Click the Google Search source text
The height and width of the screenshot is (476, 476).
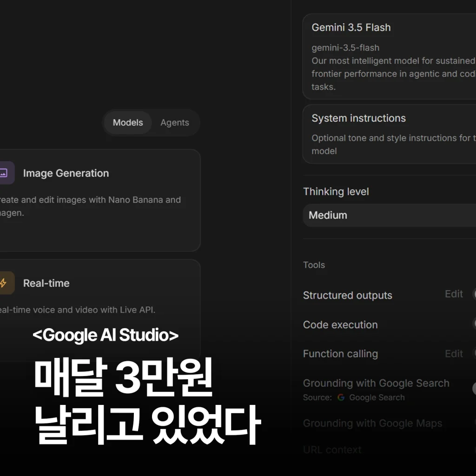[377, 398]
